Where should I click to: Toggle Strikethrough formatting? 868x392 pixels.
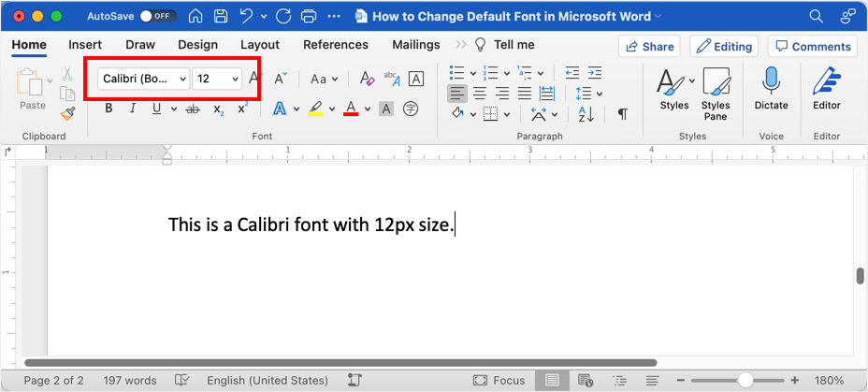tap(193, 109)
